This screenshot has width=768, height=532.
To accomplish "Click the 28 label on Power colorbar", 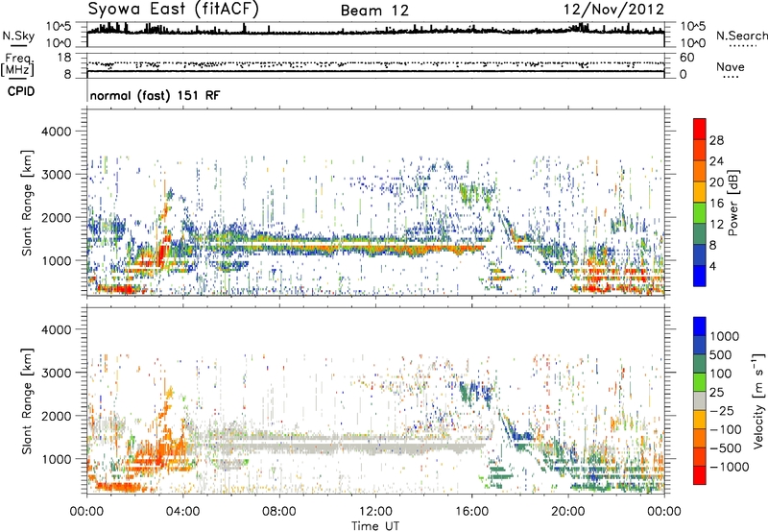I will coord(716,140).
